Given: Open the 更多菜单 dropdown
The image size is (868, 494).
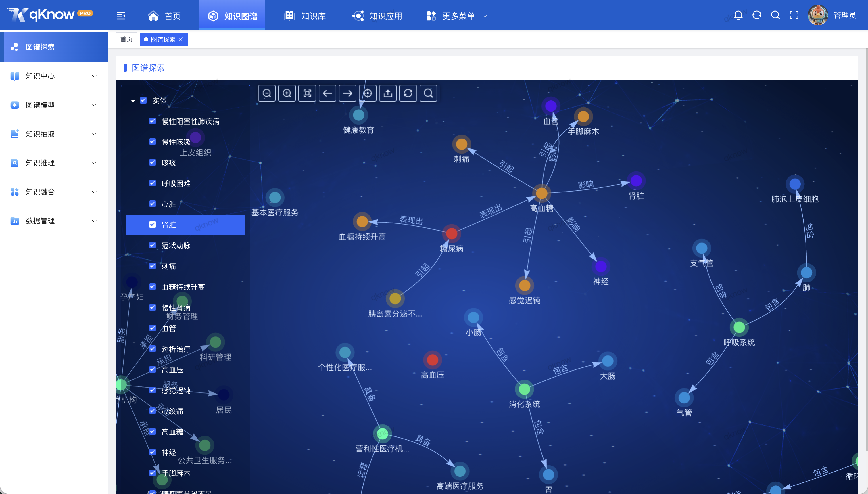Looking at the screenshot, I should coord(458,16).
